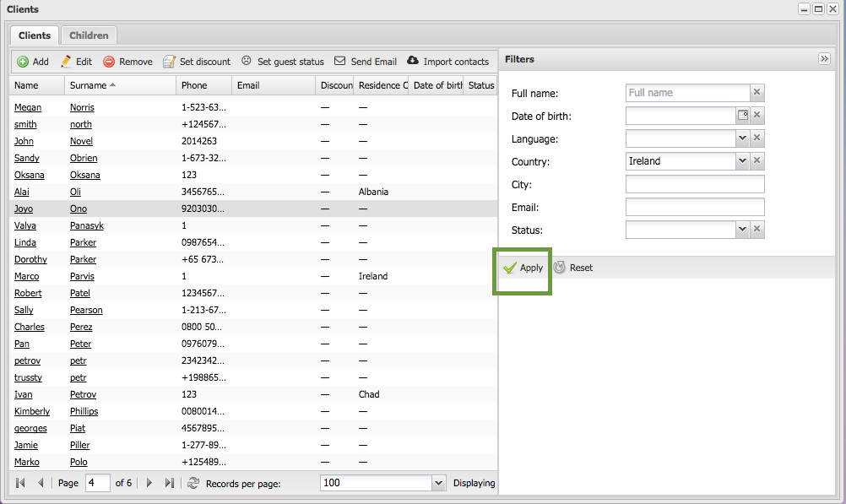Click the page number input field
This screenshot has width=846, height=504.
point(98,483)
